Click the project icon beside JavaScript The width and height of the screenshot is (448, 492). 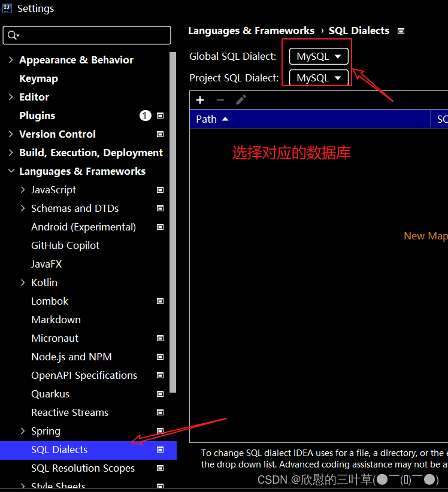click(x=160, y=190)
